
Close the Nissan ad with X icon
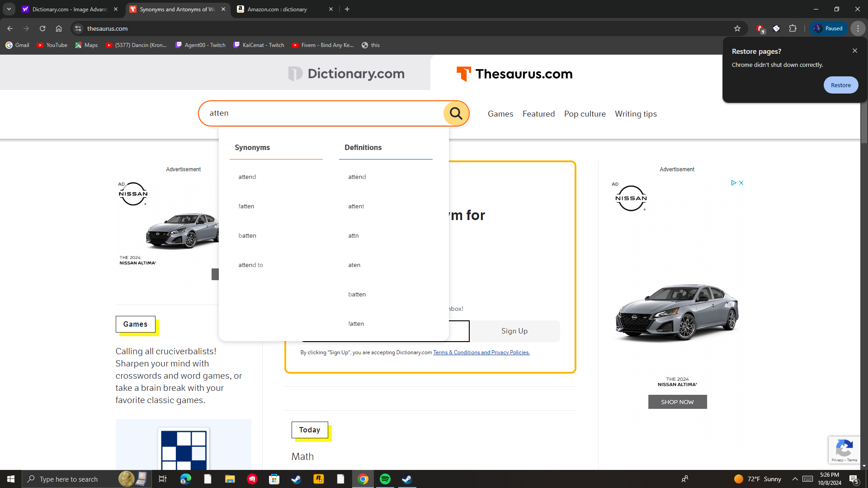[x=741, y=183]
